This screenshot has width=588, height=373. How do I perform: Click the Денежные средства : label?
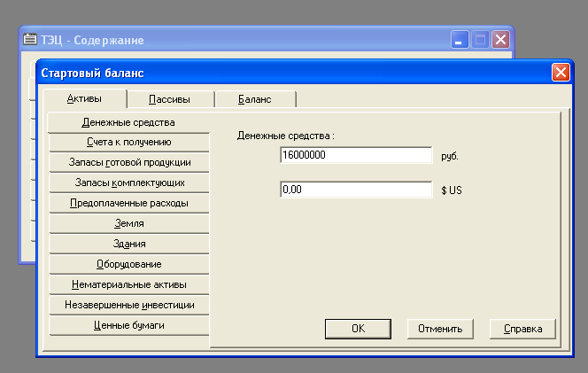point(286,136)
